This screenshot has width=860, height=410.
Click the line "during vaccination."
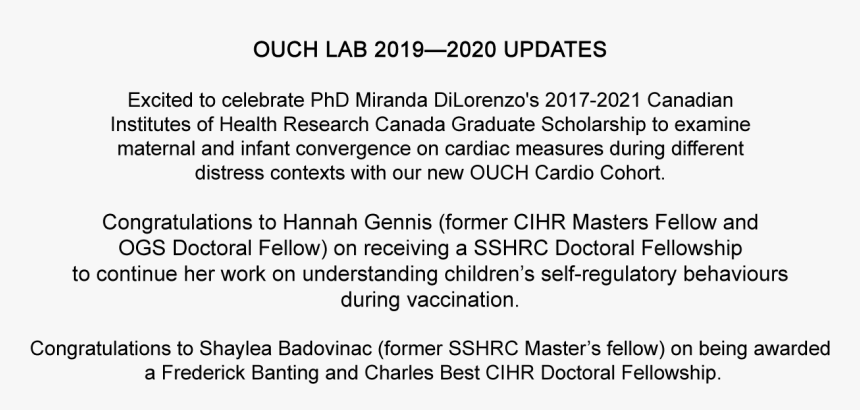pos(430,299)
